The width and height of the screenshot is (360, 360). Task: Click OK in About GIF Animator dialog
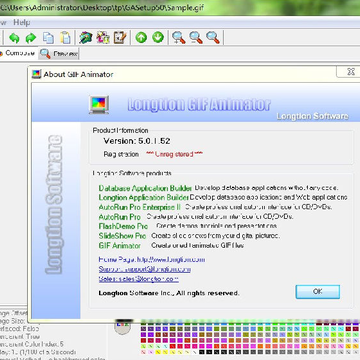coord(318,292)
